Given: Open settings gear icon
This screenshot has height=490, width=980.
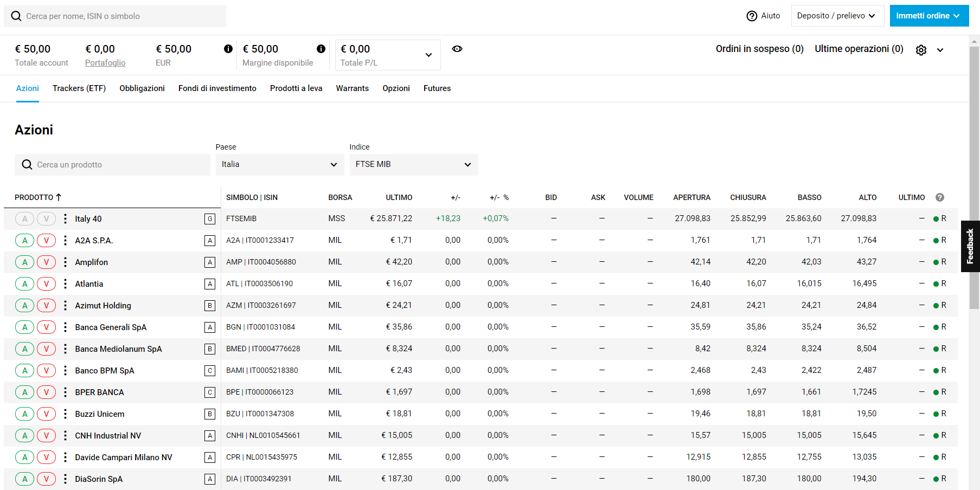Looking at the screenshot, I should coord(921,50).
